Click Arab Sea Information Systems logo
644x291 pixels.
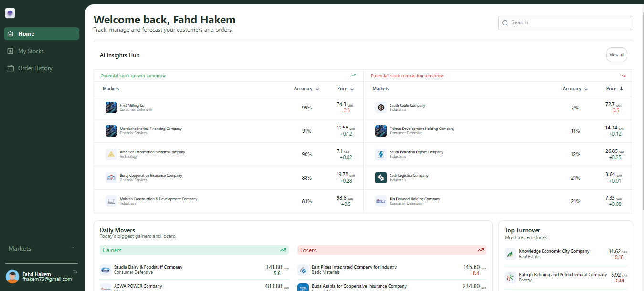click(111, 154)
